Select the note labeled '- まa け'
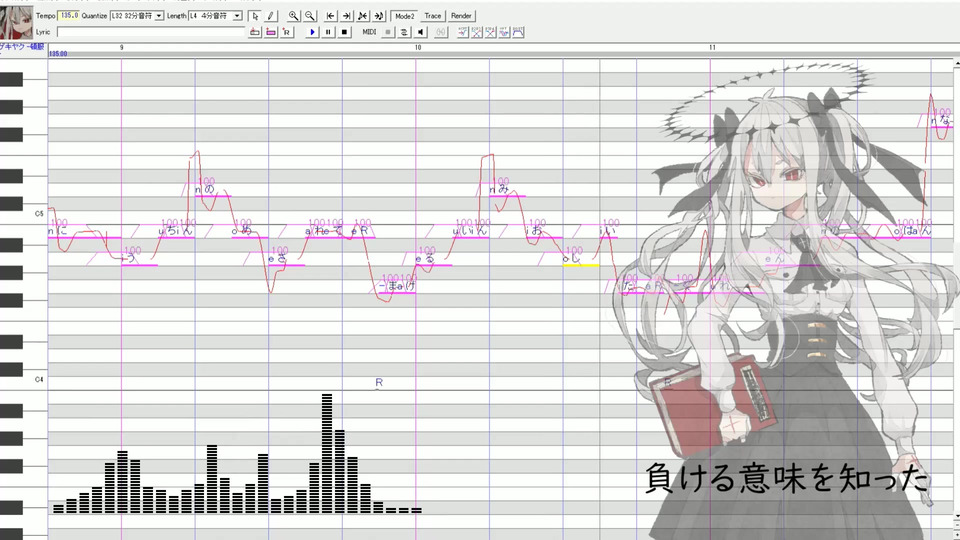This screenshot has width=960, height=540. 397,288
